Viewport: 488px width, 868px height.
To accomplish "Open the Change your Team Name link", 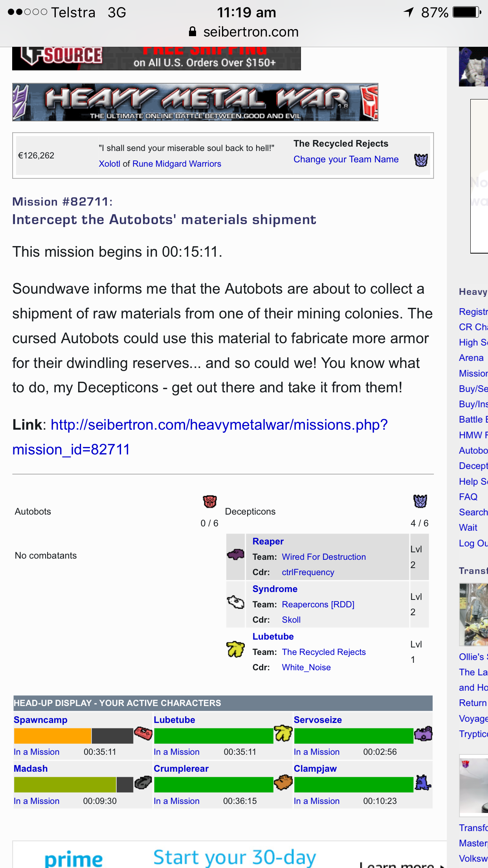I will pyautogui.click(x=346, y=159).
